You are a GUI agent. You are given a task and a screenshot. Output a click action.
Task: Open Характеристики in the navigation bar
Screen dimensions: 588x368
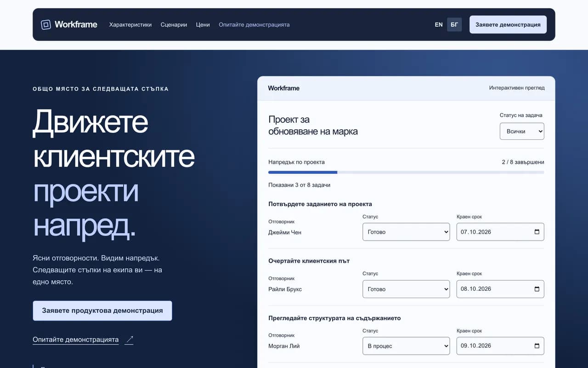[x=130, y=24]
